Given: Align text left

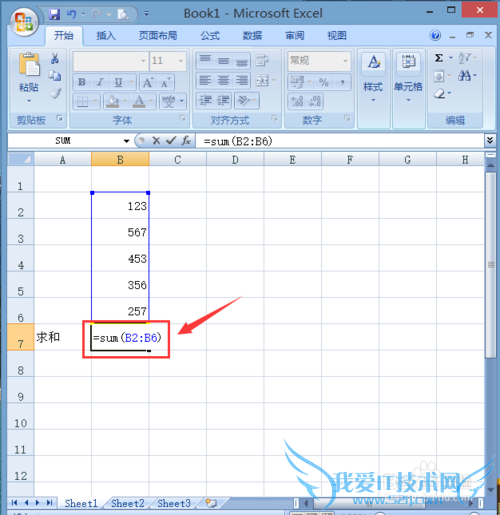Looking at the screenshot, I should (x=205, y=81).
